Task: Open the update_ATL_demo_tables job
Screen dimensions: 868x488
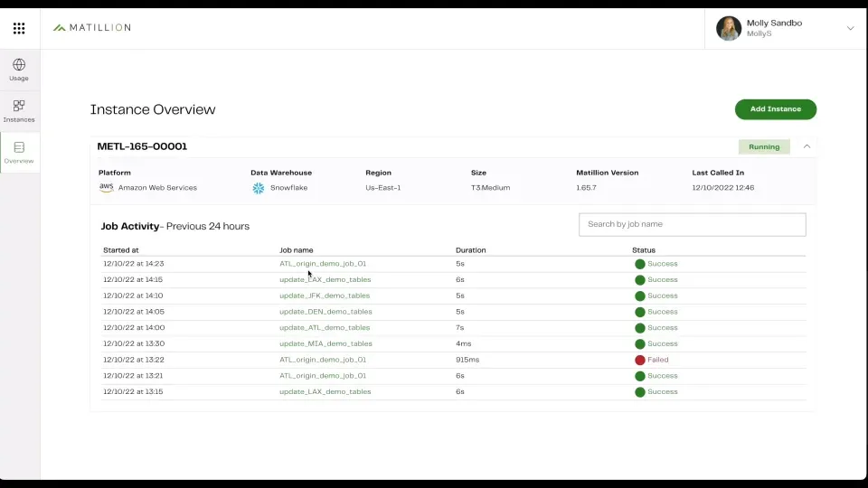Action: pyautogui.click(x=325, y=328)
